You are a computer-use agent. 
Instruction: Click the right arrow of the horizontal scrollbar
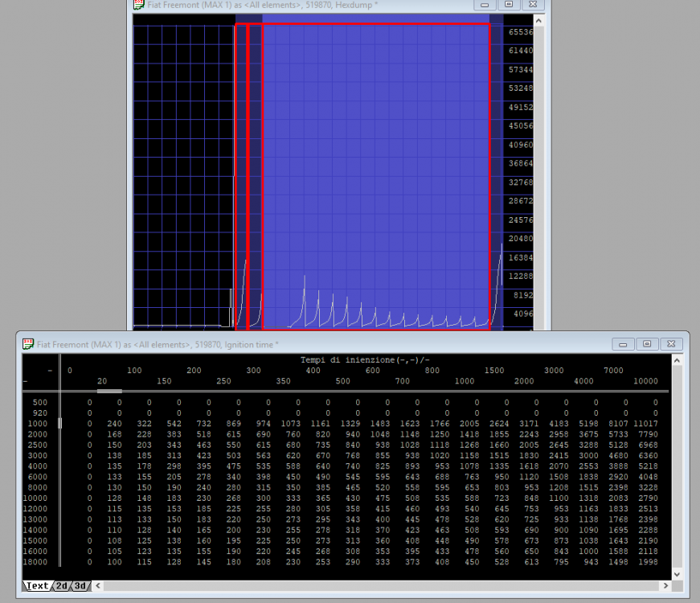tap(664, 586)
